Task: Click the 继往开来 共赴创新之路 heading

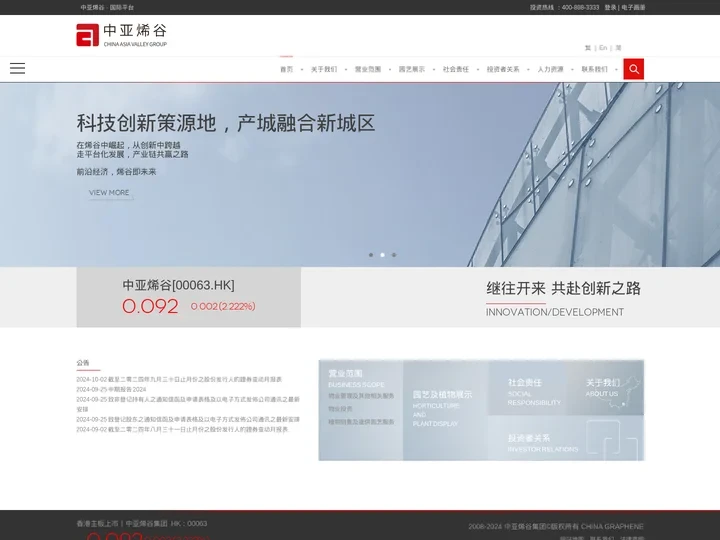Action: pos(563,288)
